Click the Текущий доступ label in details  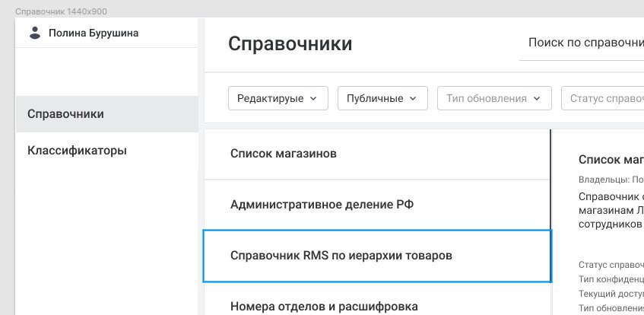[611, 294]
